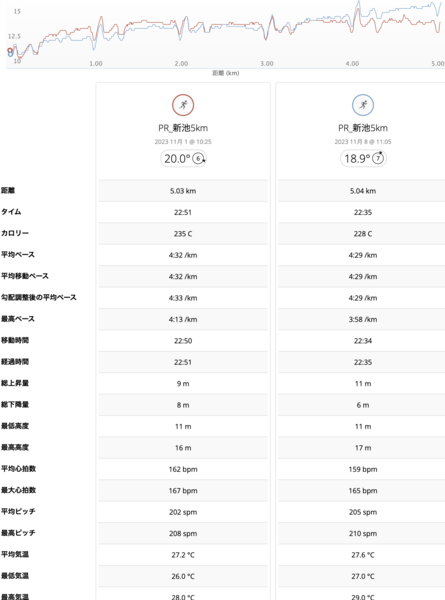The width and height of the screenshot is (445, 600).
Task: Click the 228 C calorie value
Action: (363, 234)
